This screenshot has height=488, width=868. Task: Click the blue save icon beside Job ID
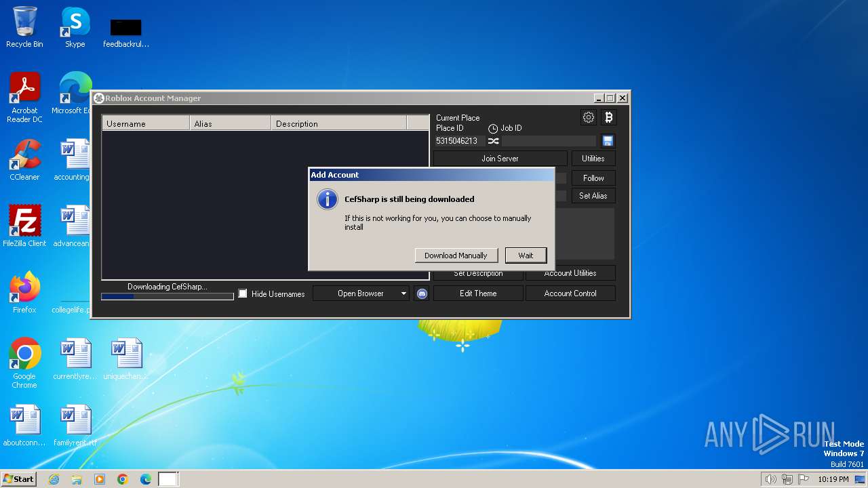608,141
